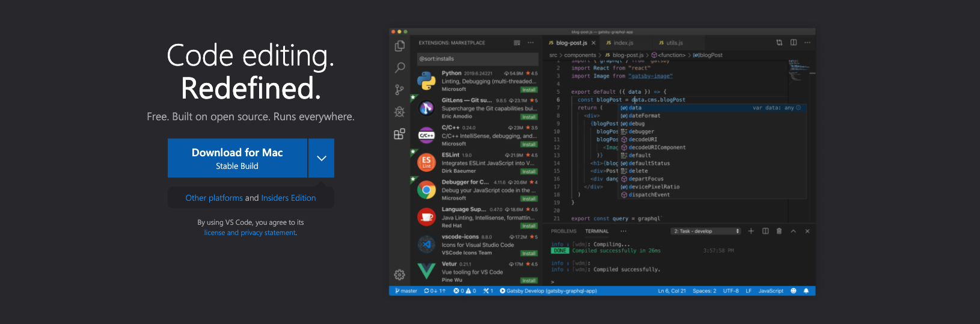This screenshot has width=980, height=324.
Task: Open the editor more actions ellipsis
Action: (807, 43)
